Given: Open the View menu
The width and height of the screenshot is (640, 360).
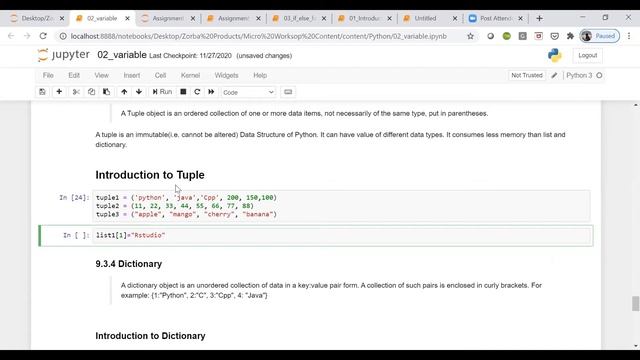Looking at the screenshot, I should 102,75.
